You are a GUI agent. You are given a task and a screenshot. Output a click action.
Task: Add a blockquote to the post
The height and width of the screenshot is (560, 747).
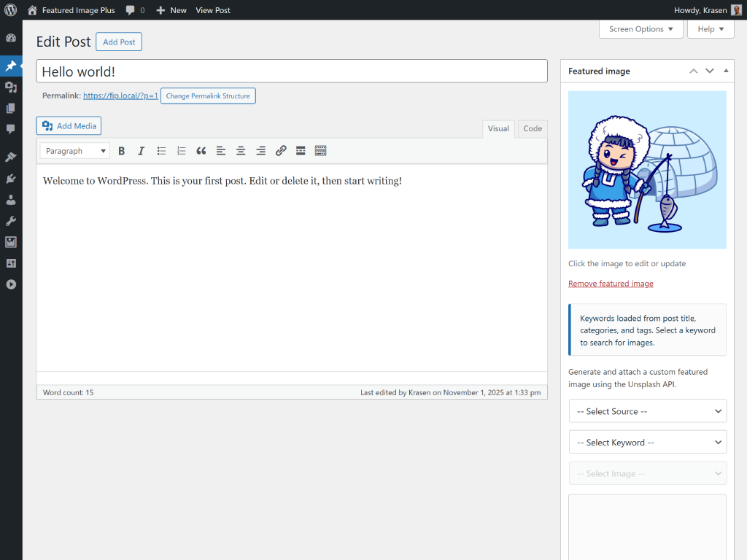tap(201, 151)
